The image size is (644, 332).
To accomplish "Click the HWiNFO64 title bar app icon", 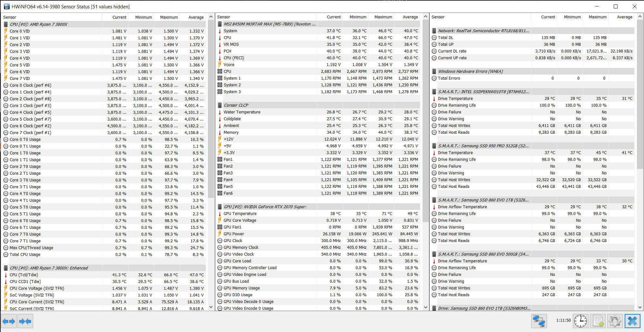I will tap(7, 6).
